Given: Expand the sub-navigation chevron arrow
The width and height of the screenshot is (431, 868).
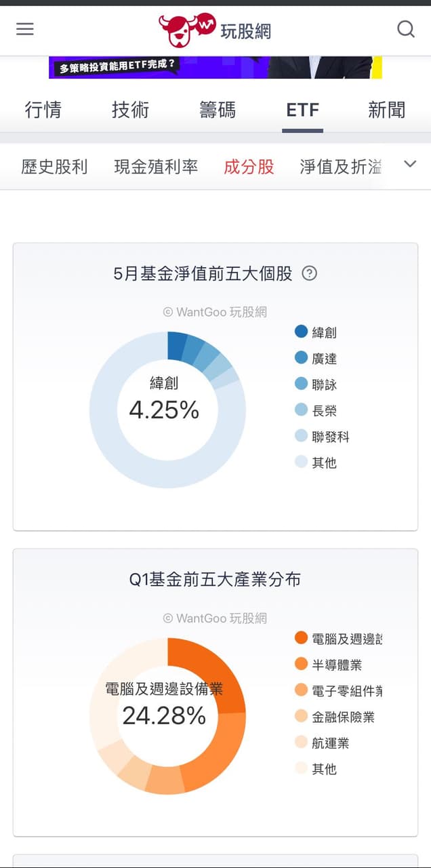Looking at the screenshot, I should point(409,164).
